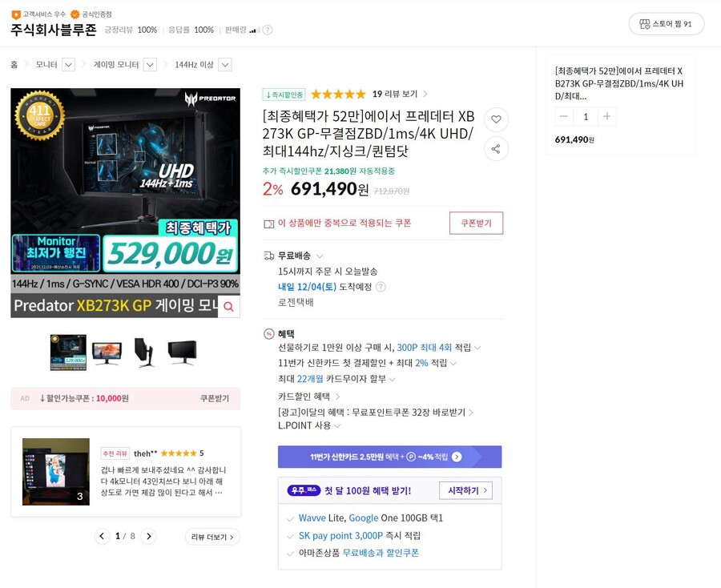Open the 144Hz 이상 breadcrumb dropdown
The height and width of the screenshot is (588, 721).
click(x=225, y=65)
